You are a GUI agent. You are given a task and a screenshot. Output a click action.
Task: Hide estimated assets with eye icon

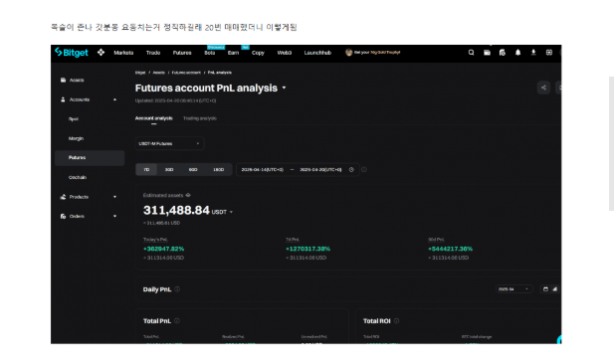coord(188,195)
